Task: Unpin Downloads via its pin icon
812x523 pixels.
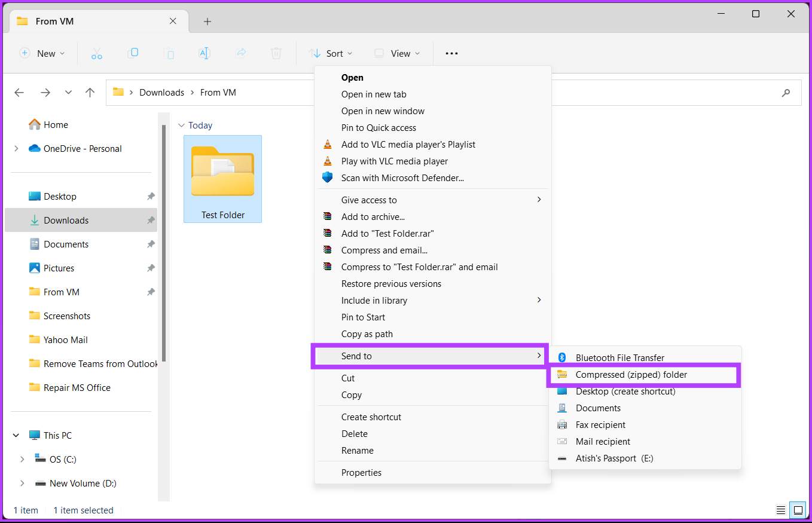Action: pos(151,220)
